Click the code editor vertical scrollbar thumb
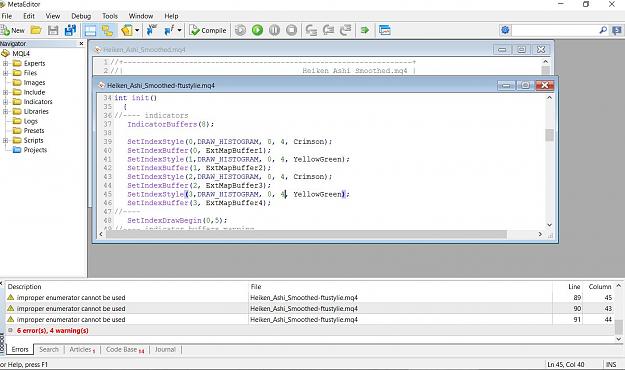Image resolution: width=625 pixels, height=370 pixels. click(549, 135)
